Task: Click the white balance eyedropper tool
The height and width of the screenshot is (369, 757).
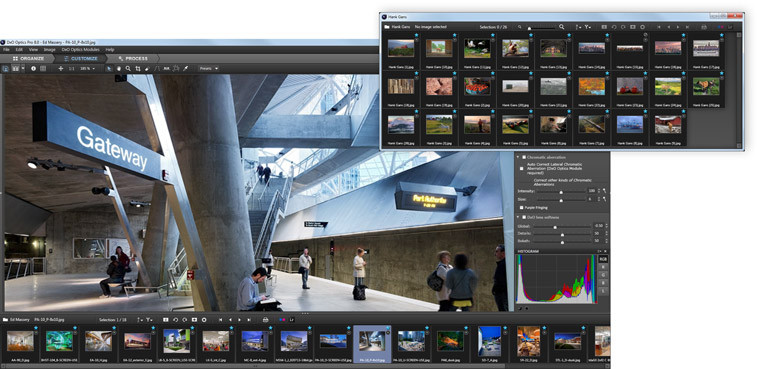Action: point(185,69)
